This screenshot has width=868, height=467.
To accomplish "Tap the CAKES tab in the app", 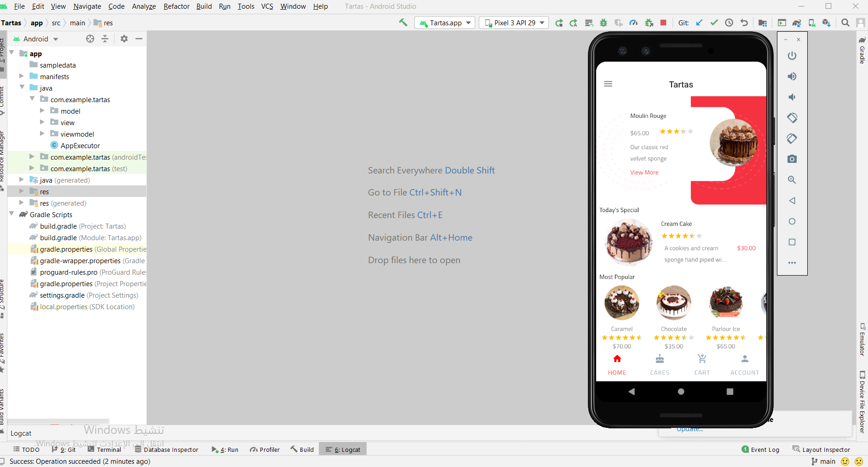I will coord(660,365).
